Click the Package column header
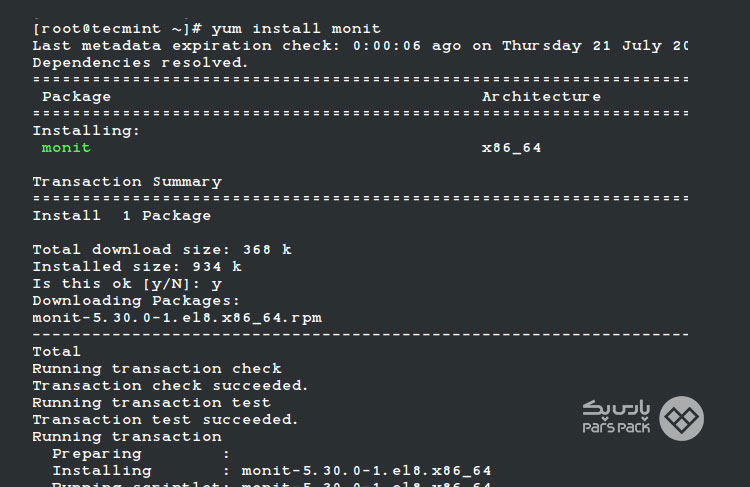 (x=77, y=97)
